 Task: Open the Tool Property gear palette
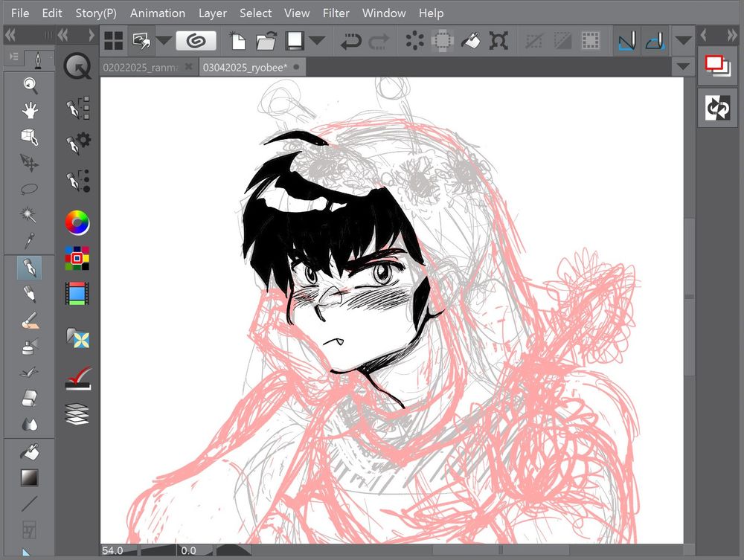(78, 144)
